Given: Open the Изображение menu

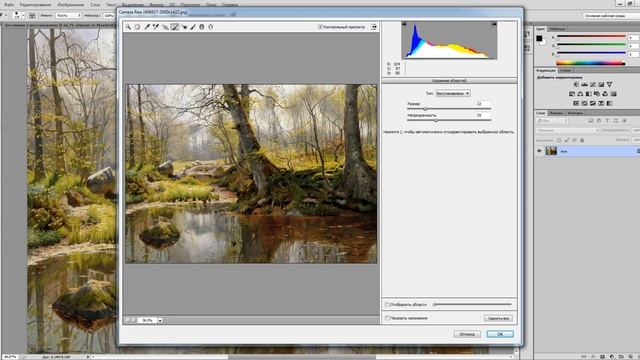Looking at the screenshot, I should [x=71, y=4].
